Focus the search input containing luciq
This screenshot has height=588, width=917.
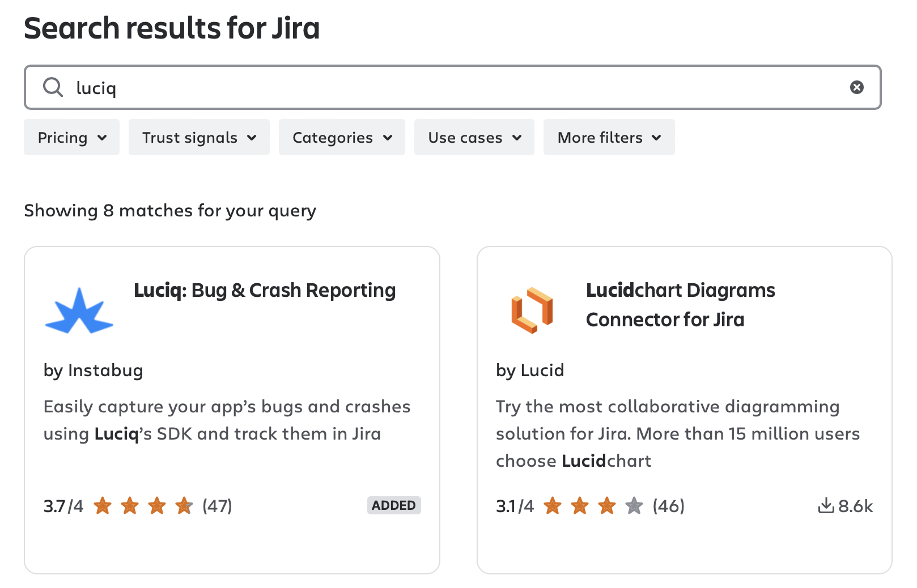pos(452,87)
